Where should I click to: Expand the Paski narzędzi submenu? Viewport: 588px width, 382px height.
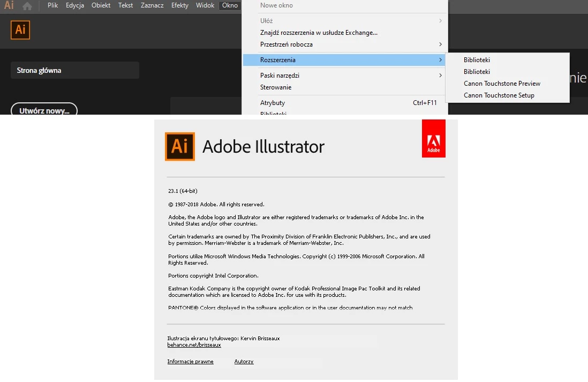tap(345, 76)
